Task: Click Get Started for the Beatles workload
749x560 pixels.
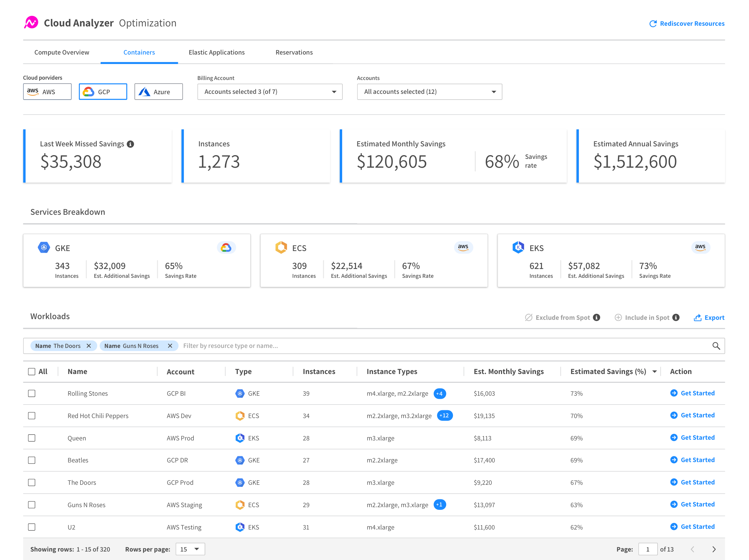Action: point(698,460)
